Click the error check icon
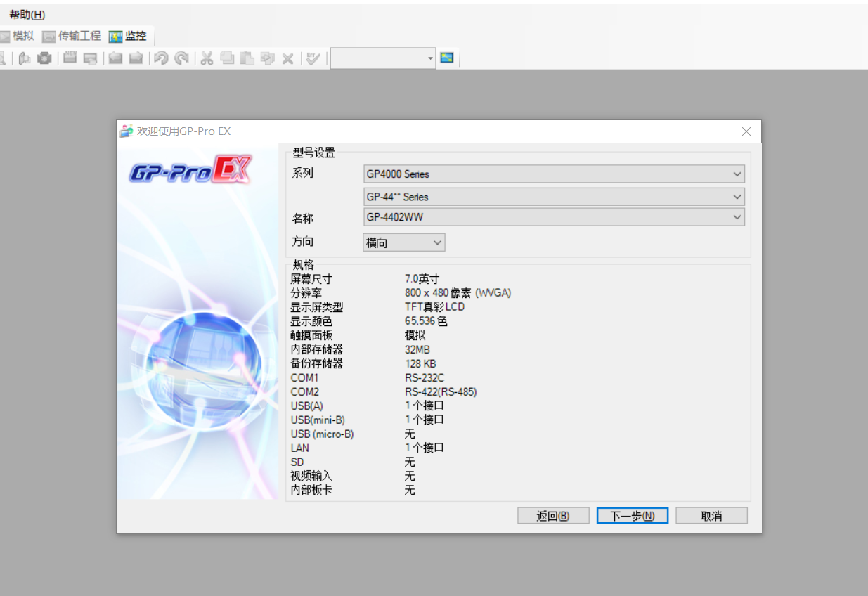 tap(313, 58)
